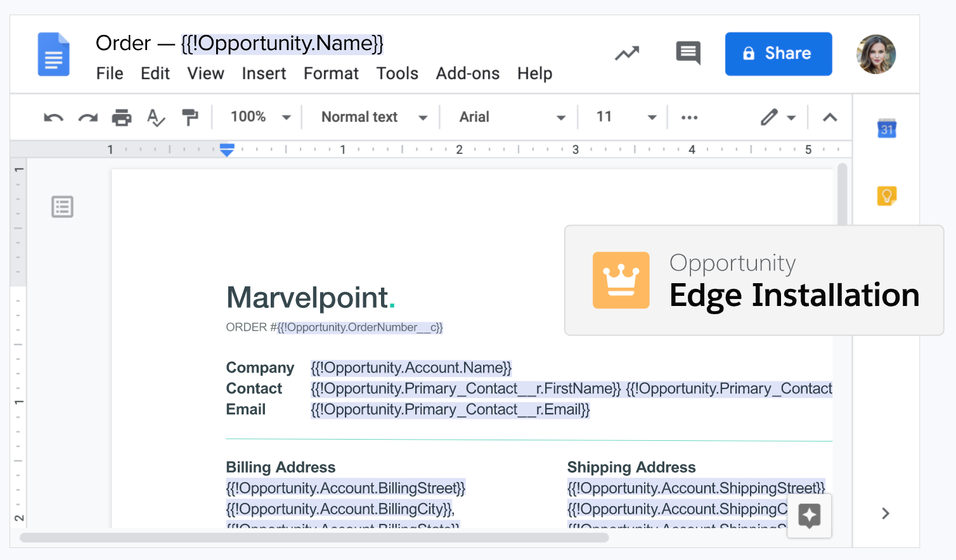Image resolution: width=956 pixels, height=560 pixels.
Task: Click the Company label
Action: pos(260,368)
